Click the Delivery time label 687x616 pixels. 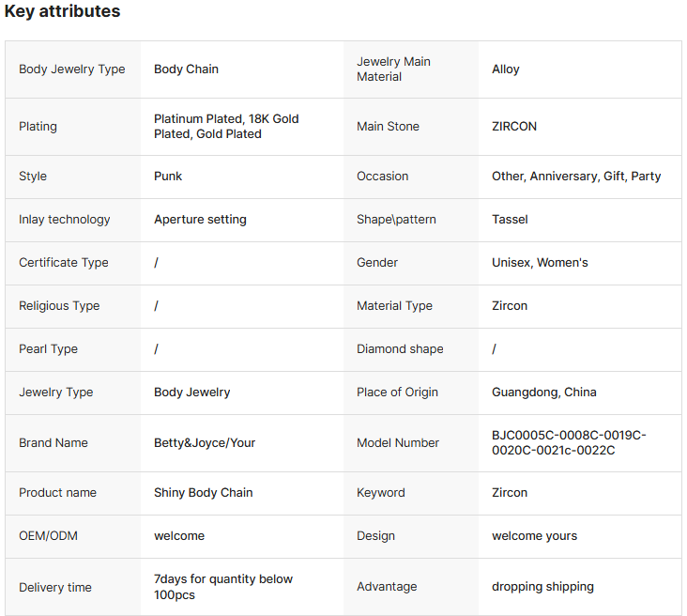click(x=55, y=588)
